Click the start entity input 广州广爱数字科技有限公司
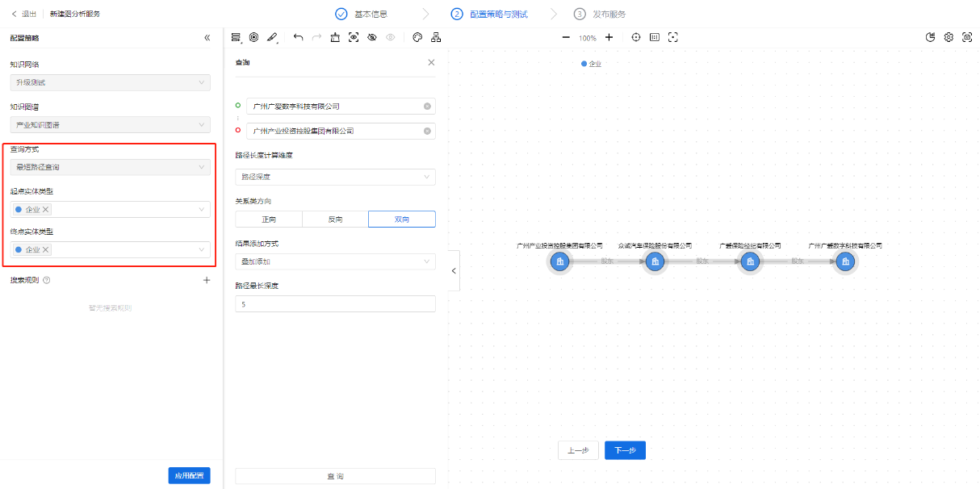Screen dimensions: 980x489 tap(341, 107)
